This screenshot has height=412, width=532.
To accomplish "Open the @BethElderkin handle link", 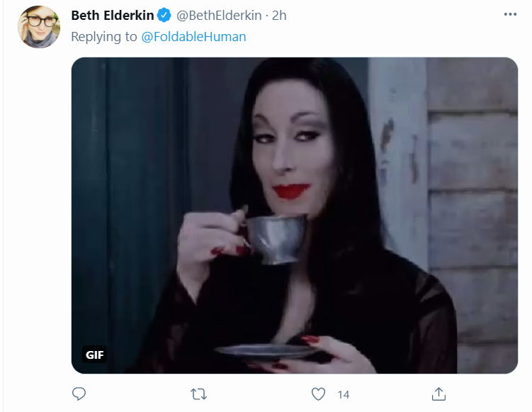I will pos(219,16).
